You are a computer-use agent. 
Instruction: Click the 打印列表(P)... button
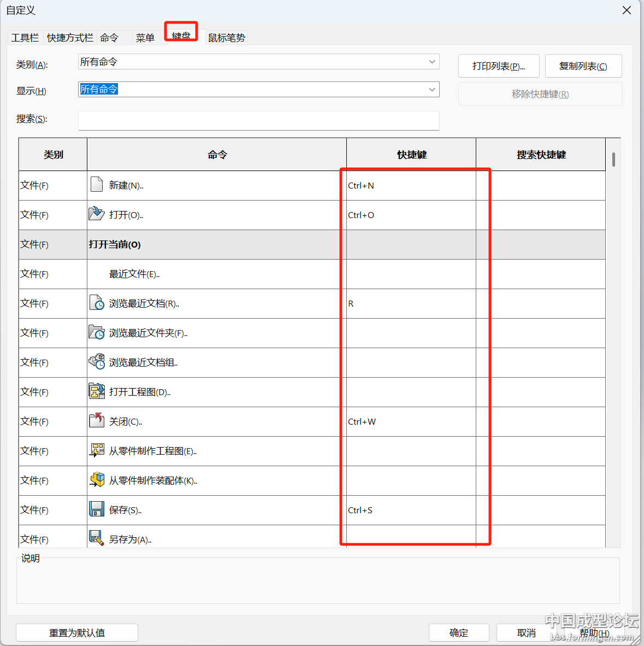pyautogui.click(x=499, y=66)
